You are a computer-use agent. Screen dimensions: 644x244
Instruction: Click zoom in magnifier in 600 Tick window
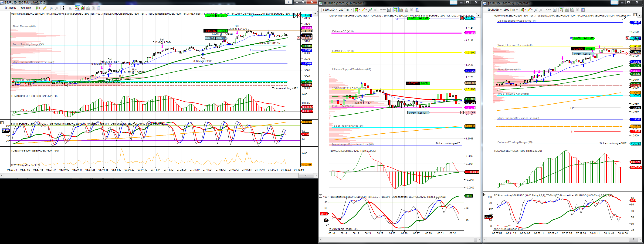[x=52, y=8]
